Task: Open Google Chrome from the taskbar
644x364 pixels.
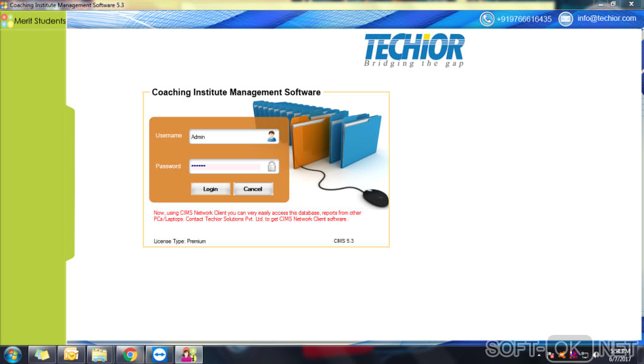Action: [x=130, y=355]
